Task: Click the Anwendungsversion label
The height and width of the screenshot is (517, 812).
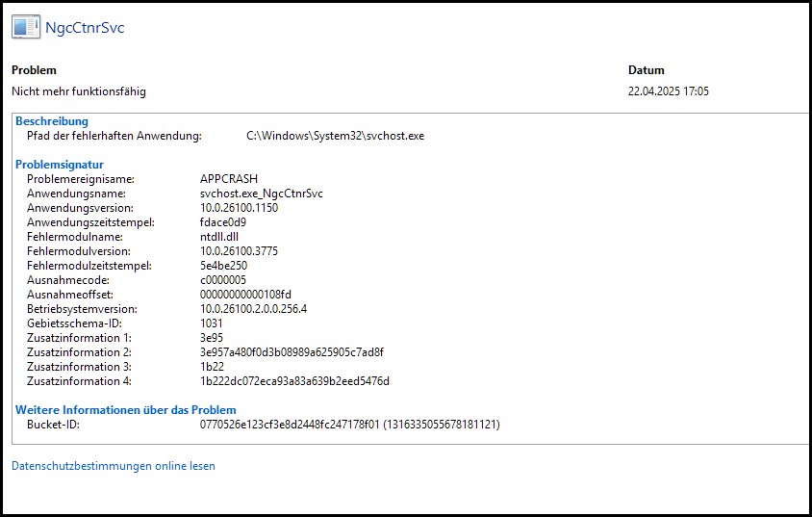Action: click(x=80, y=208)
